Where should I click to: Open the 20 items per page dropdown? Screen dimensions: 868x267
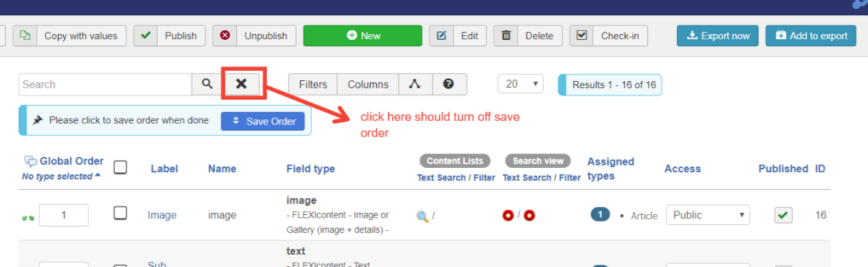tap(521, 84)
